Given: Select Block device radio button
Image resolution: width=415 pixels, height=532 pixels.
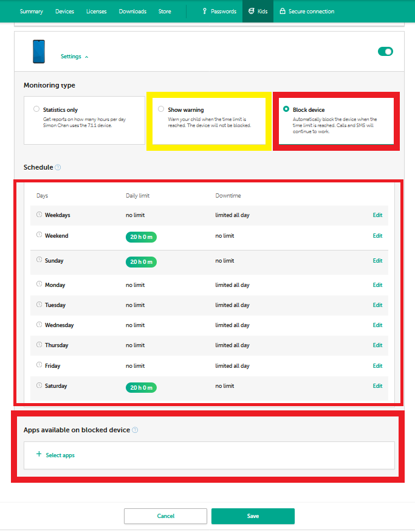Looking at the screenshot, I should (286, 109).
